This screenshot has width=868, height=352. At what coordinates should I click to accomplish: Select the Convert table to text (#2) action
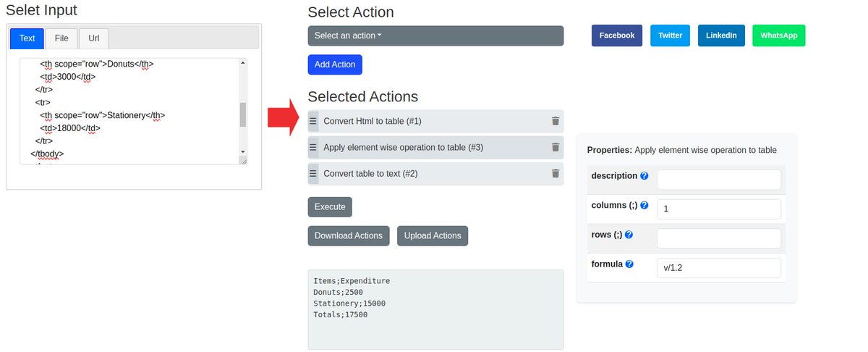click(x=435, y=173)
